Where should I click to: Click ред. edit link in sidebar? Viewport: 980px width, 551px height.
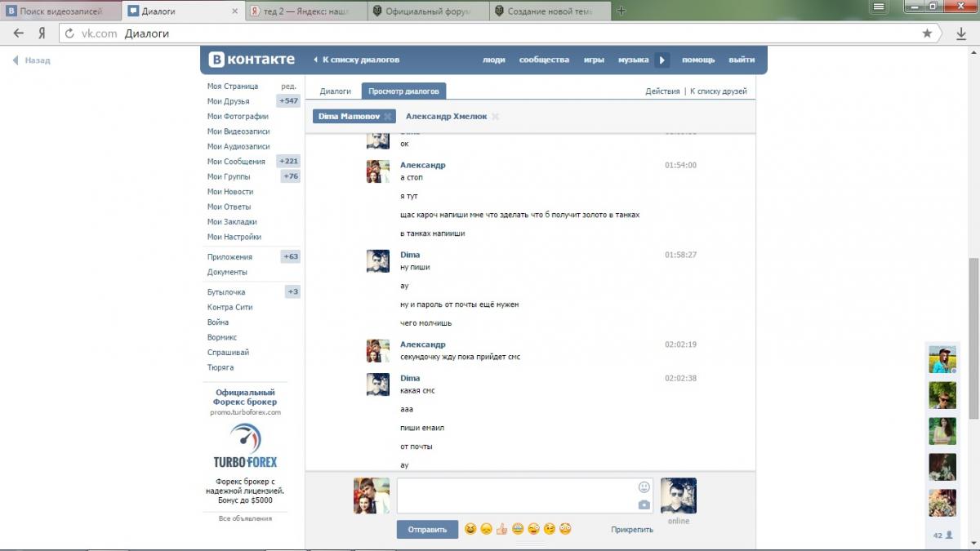click(x=288, y=86)
